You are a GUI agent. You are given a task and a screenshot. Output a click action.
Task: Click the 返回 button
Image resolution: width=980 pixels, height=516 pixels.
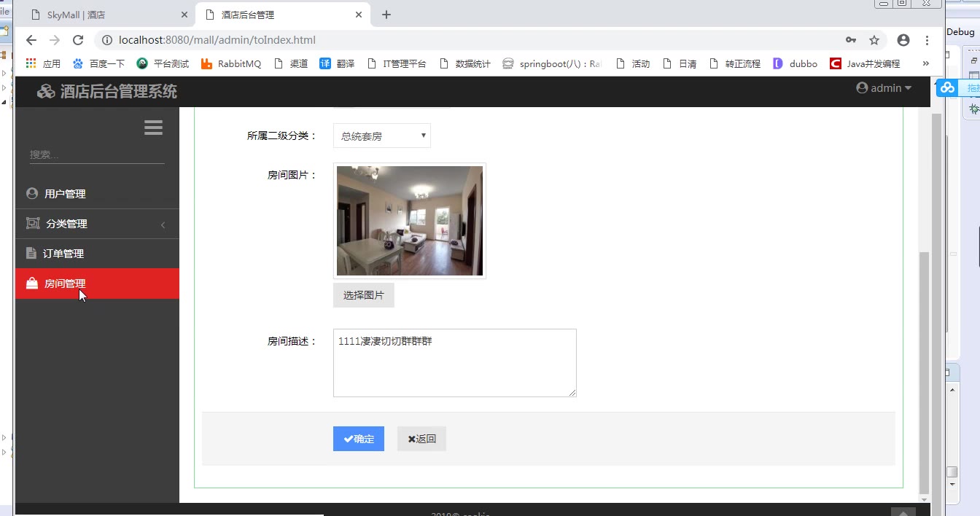click(x=421, y=439)
